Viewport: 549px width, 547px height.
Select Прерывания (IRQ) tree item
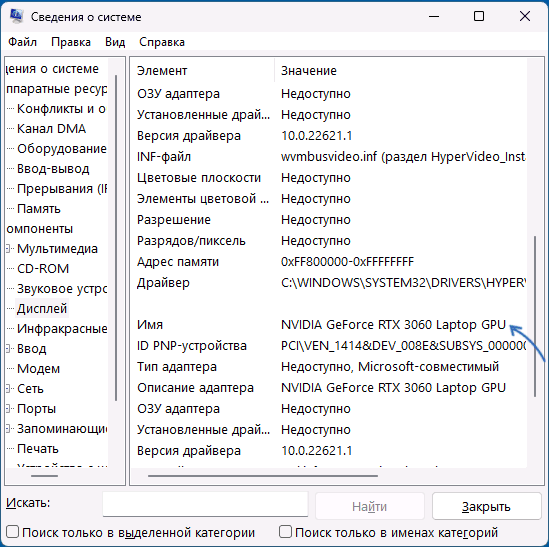pyautogui.click(x=62, y=189)
